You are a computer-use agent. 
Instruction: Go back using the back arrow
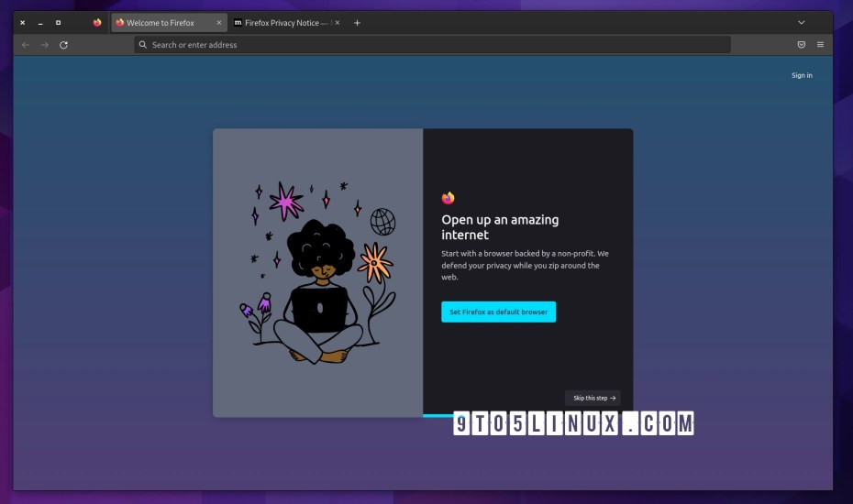coord(26,45)
